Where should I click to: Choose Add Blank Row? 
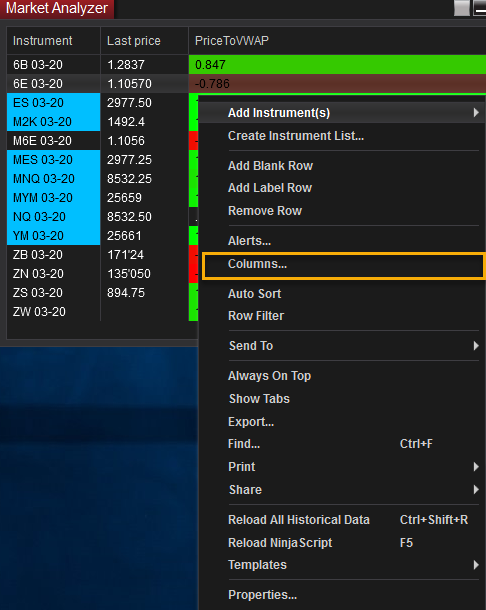click(x=270, y=166)
